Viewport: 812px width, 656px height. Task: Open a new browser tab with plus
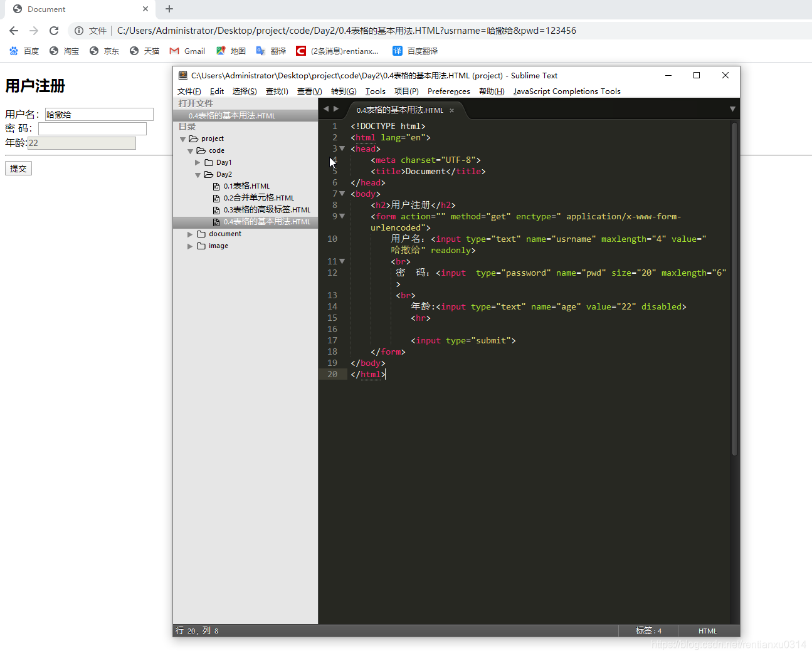click(169, 9)
